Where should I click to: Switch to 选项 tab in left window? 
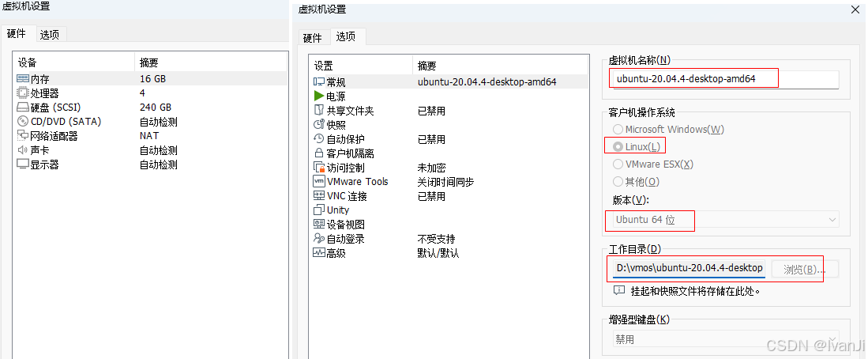coord(49,34)
